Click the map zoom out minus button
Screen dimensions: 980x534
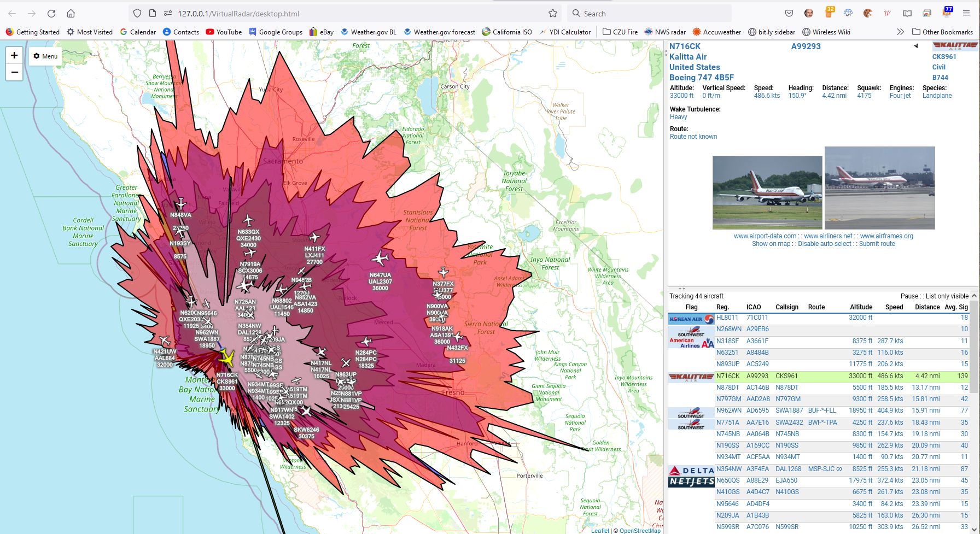click(x=14, y=72)
